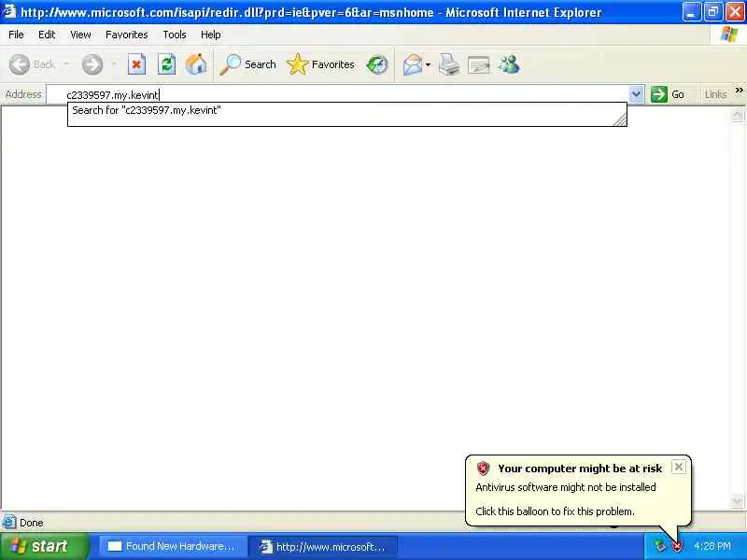Open the Mail envelope button
Image resolution: width=747 pixels, height=560 pixels.
[413, 64]
